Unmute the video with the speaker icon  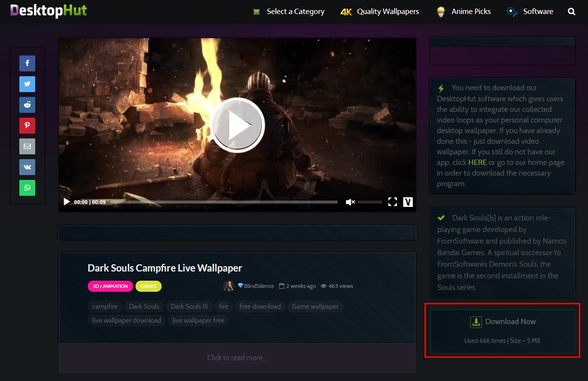[351, 202]
